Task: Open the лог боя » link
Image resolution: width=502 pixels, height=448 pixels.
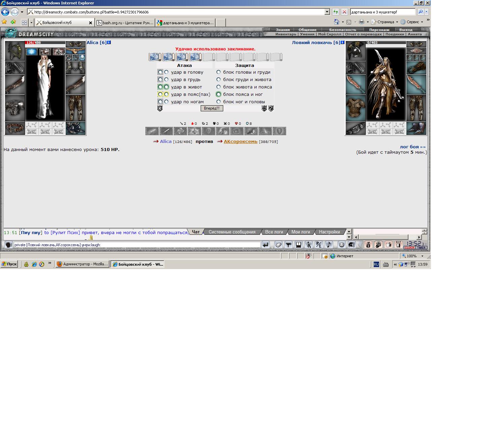Action: click(x=413, y=147)
